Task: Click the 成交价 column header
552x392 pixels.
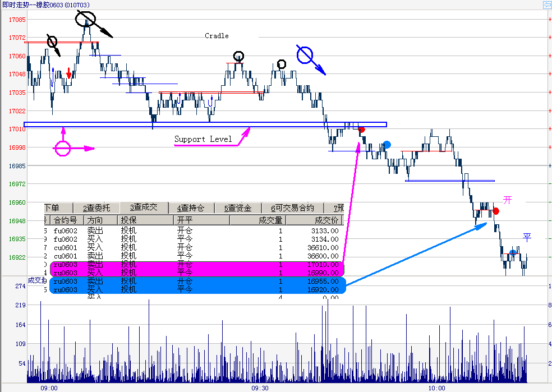Action: [326, 220]
